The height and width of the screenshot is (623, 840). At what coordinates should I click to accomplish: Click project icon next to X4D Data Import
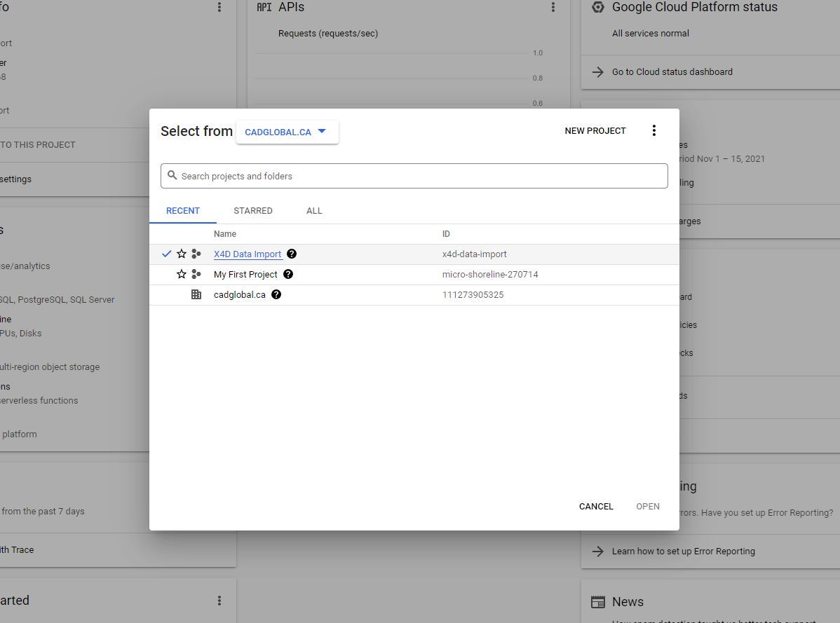point(196,254)
